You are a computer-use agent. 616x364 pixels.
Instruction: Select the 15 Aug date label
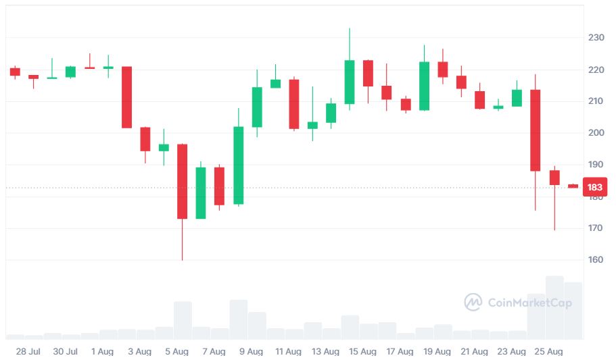pos(362,352)
